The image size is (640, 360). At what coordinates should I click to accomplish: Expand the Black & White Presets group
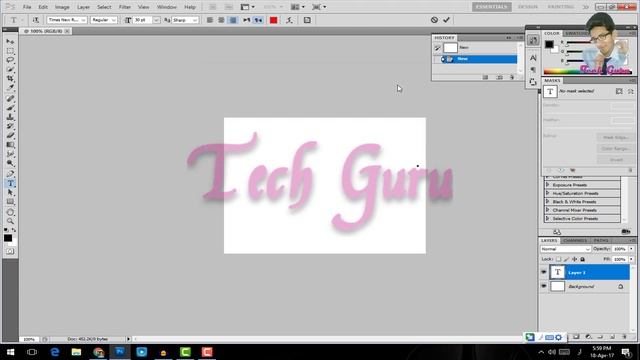point(548,202)
